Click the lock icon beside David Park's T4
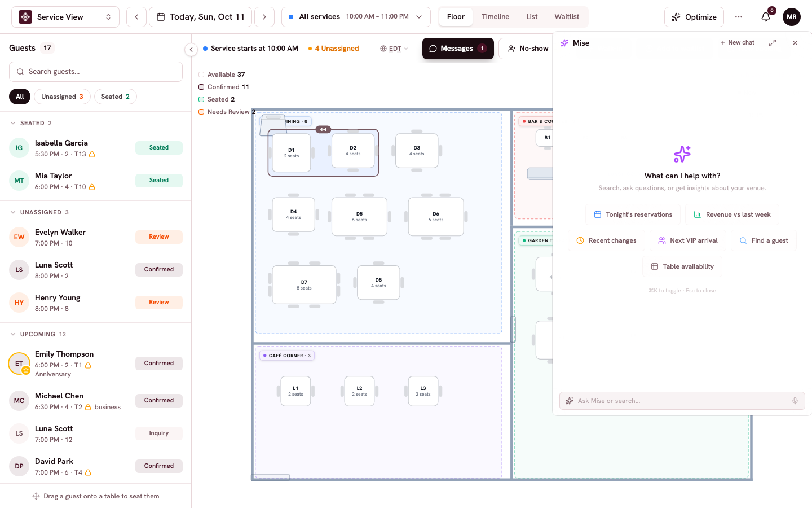 (88, 472)
